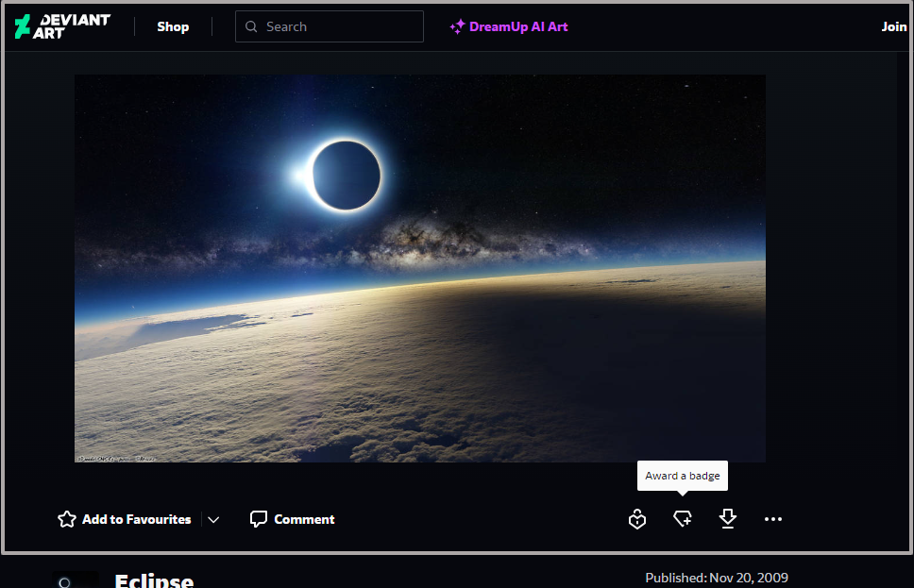The height and width of the screenshot is (588, 914).
Task: Open the three-dot more options menu
Action: 773,519
